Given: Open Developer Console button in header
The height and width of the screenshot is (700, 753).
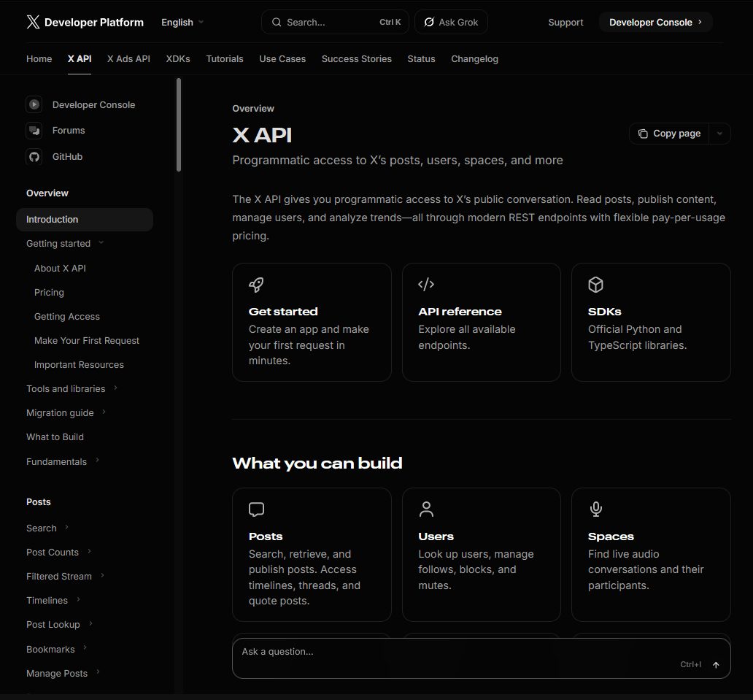Looking at the screenshot, I should 655,22.
